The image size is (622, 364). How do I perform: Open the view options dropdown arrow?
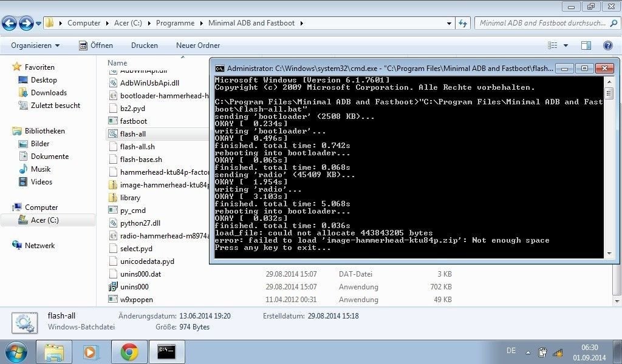566,45
